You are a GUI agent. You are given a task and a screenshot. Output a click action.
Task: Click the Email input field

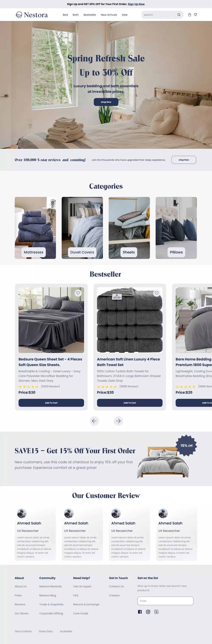165,601
